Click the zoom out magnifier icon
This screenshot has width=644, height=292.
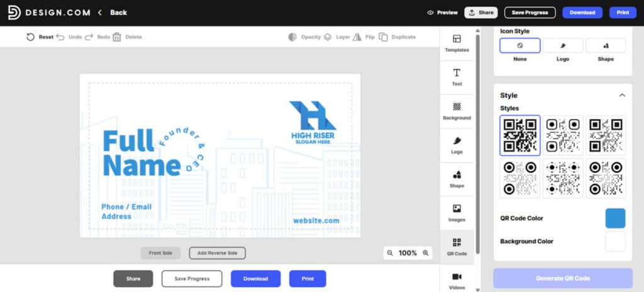point(390,253)
